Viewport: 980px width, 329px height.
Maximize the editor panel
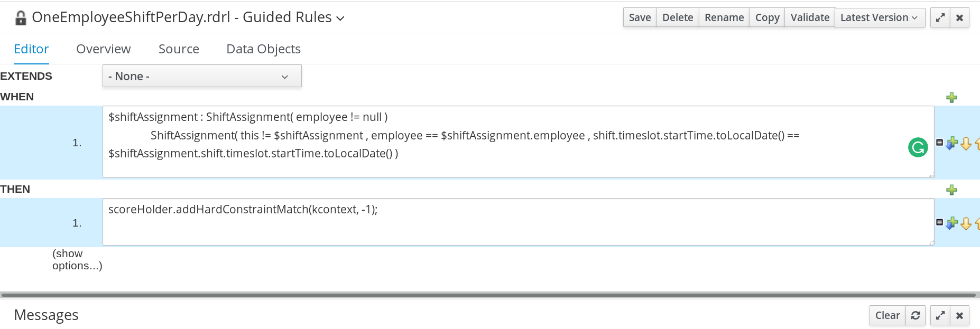pos(940,17)
